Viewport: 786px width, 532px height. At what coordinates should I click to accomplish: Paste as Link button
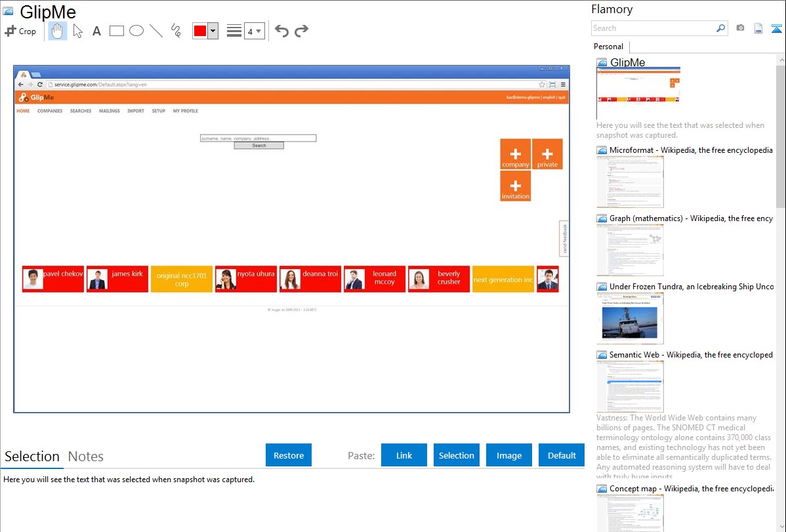[x=404, y=455]
